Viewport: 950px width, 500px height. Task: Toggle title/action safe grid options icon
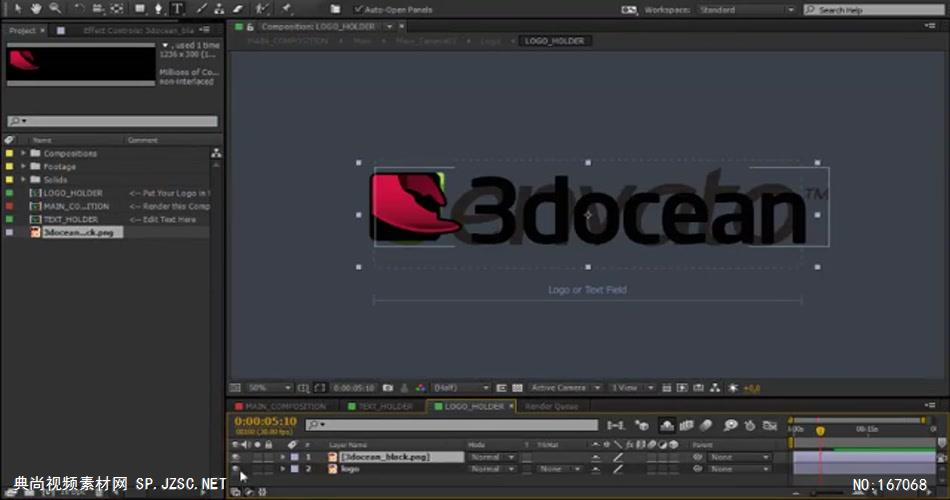point(303,388)
